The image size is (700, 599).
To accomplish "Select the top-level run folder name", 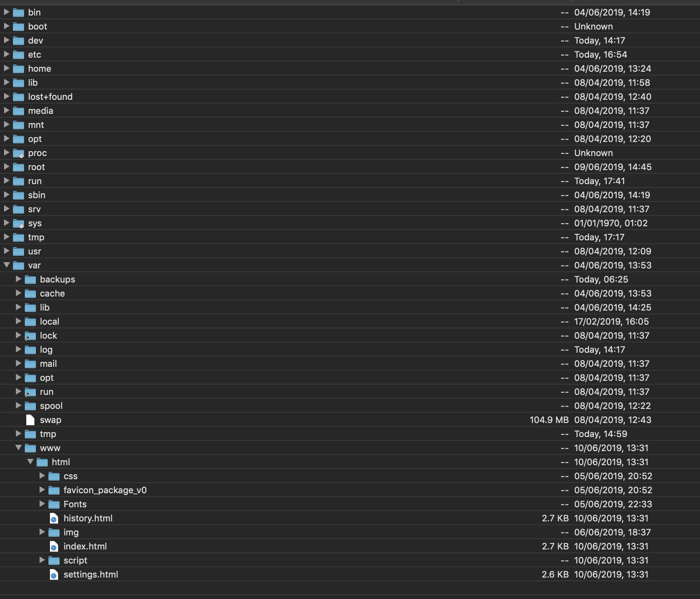I will (x=35, y=181).
